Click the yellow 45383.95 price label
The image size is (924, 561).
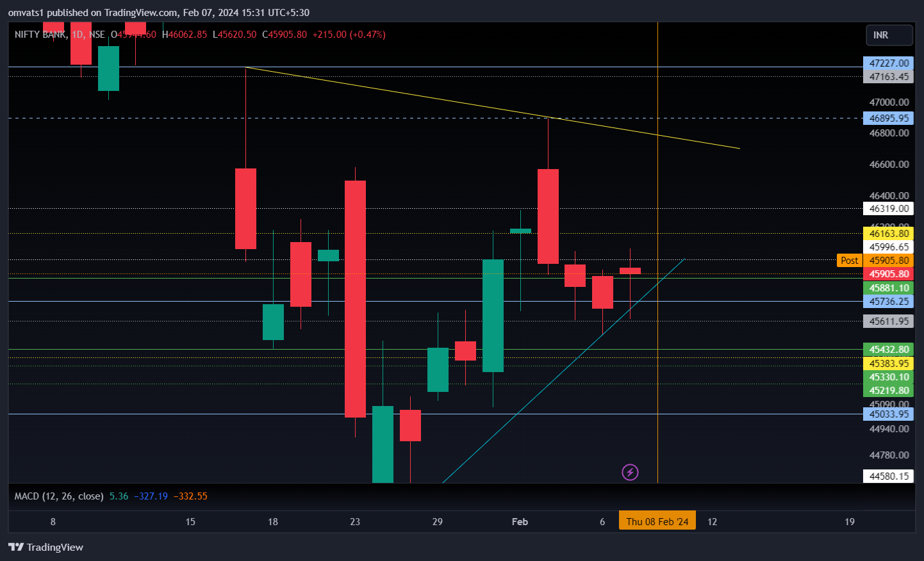(889, 363)
